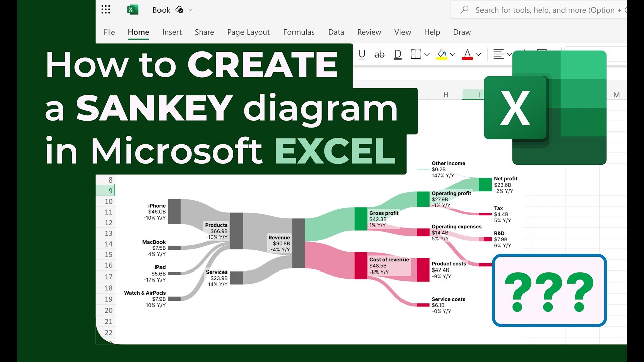This screenshot has height=362, width=644.
Task: Click the gray iPhone node bar
Action: tap(174, 211)
